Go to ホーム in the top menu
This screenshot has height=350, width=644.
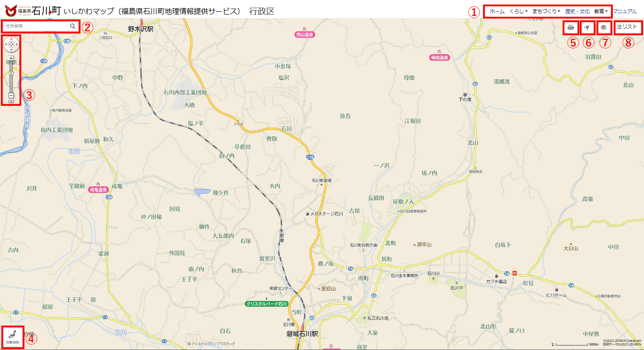tap(497, 11)
